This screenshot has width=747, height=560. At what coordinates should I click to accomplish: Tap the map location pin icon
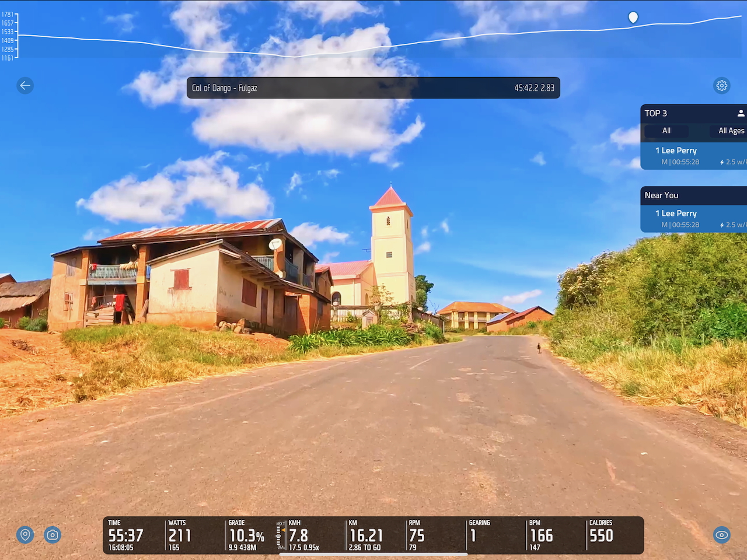tap(25, 534)
